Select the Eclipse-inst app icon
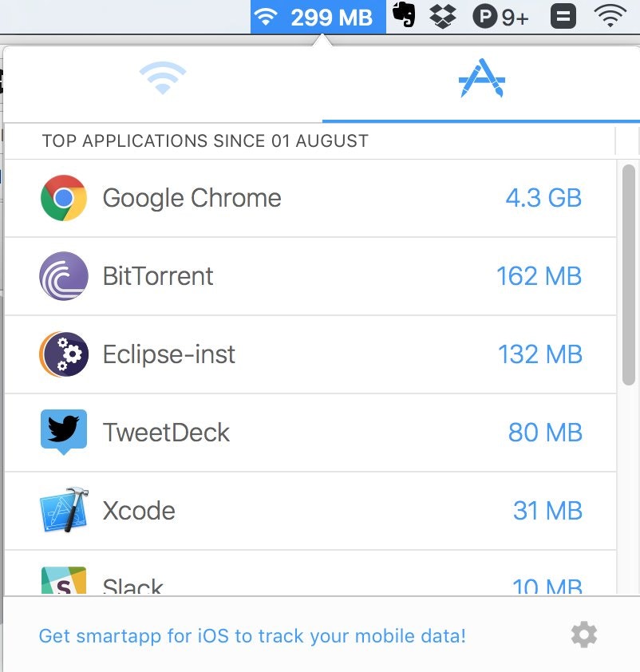This screenshot has width=640, height=672. click(63, 354)
